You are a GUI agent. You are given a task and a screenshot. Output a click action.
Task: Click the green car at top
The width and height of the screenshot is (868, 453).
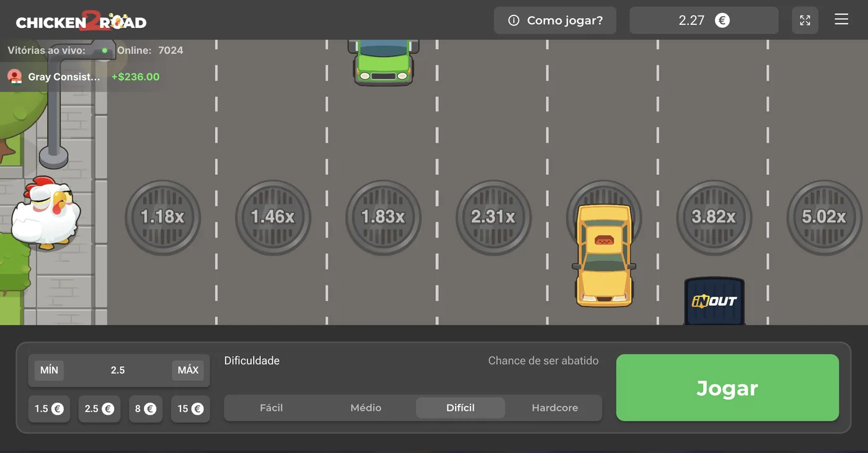pyautogui.click(x=384, y=62)
